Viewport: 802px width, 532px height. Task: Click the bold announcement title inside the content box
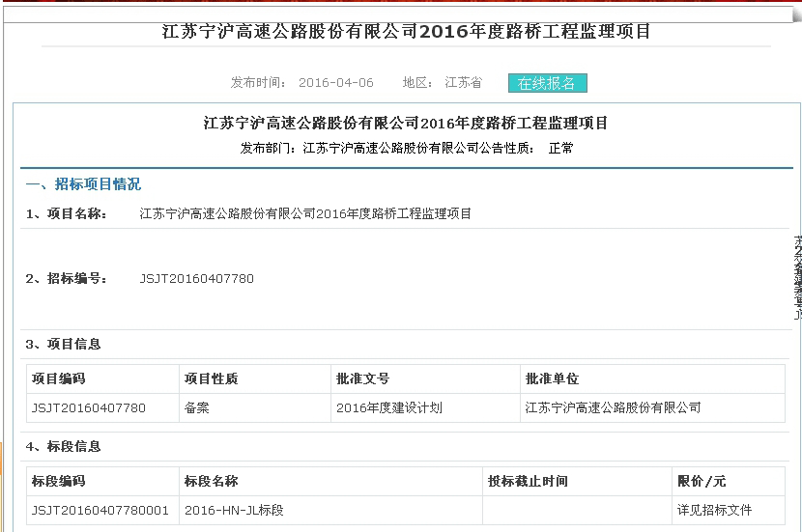click(x=406, y=124)
